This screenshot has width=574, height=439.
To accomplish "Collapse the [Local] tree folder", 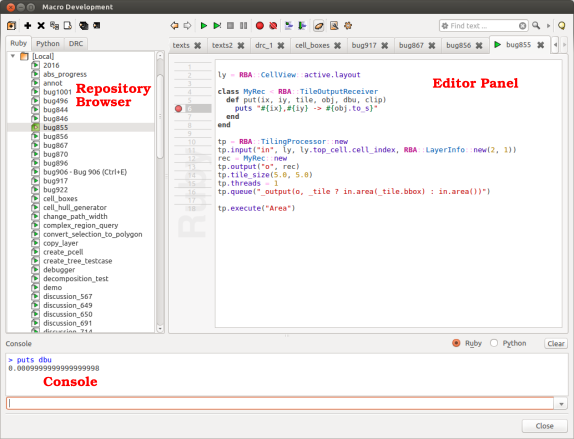I will [13, 56].
